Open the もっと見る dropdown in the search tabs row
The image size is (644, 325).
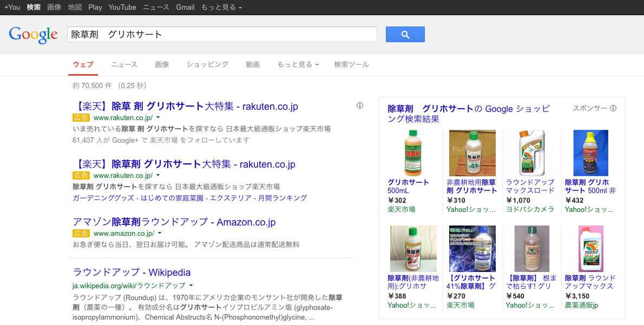pos(298,64)
